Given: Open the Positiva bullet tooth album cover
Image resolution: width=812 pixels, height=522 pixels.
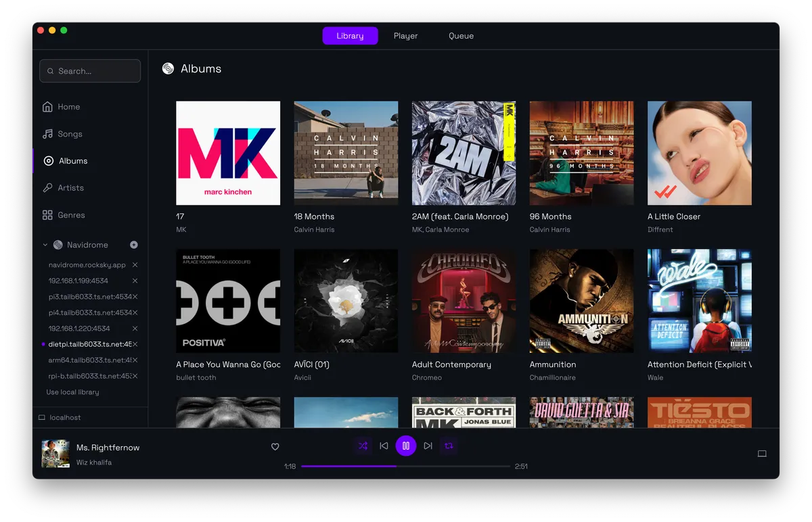Looking at the screenshot, I should pyautogui.click(x=228, y=301).
